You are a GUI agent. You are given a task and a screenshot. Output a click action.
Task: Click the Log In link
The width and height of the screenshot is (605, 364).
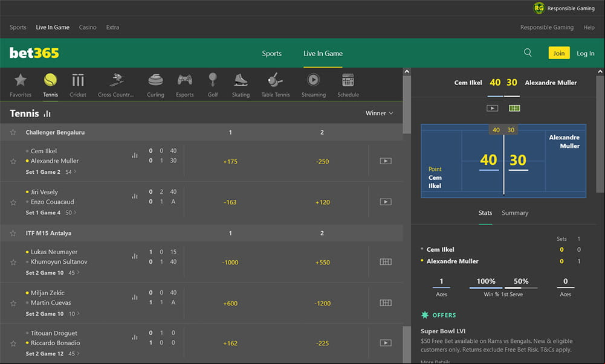click(585, 54)
